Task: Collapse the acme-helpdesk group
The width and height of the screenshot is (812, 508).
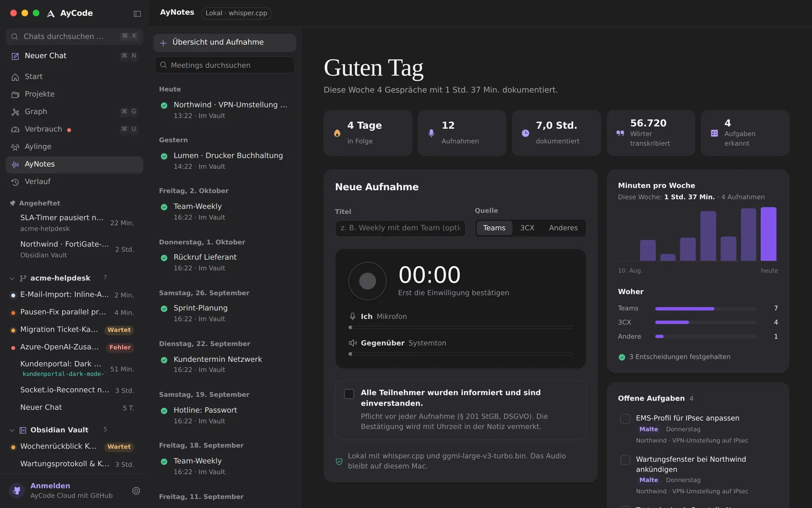Action: [x=12, y=279]
